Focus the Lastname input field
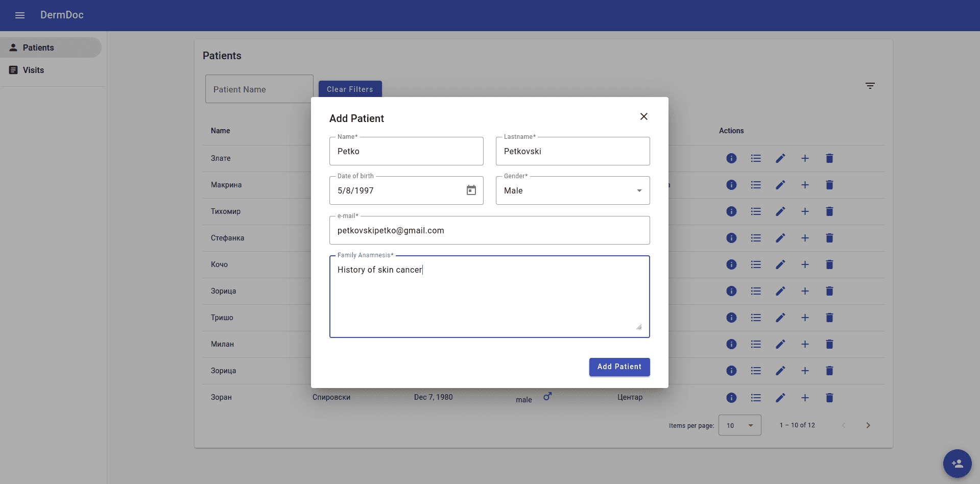The image size is (980, 484). (572, 152)
